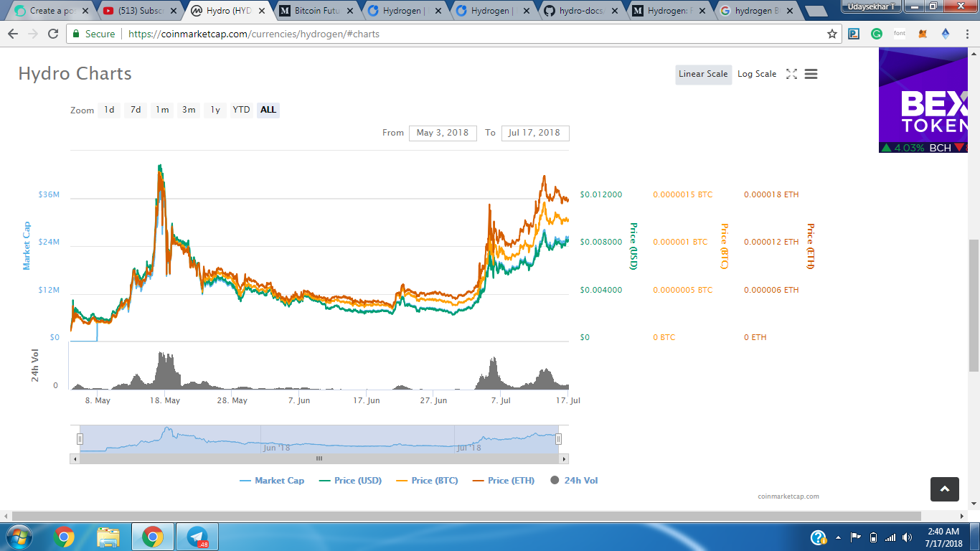Click navigator left scroll arrow
This screenshot has height=551, width=980.
[75, 458]
